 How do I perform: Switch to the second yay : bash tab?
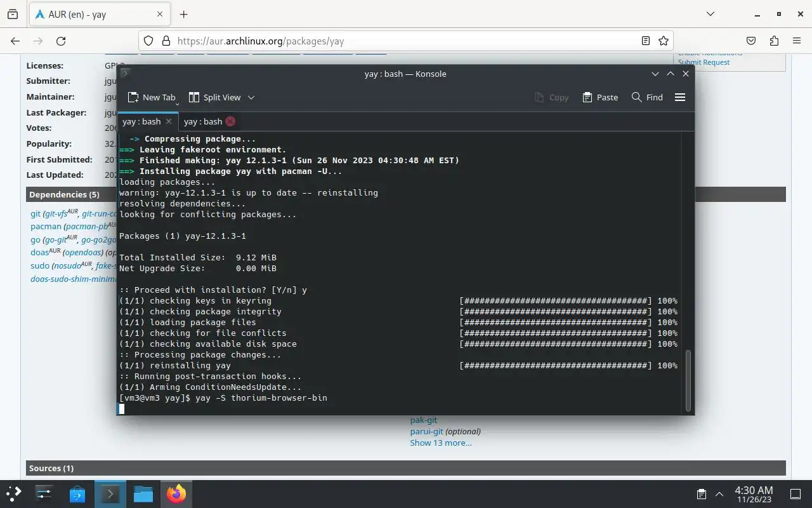(x=203, y=121)
